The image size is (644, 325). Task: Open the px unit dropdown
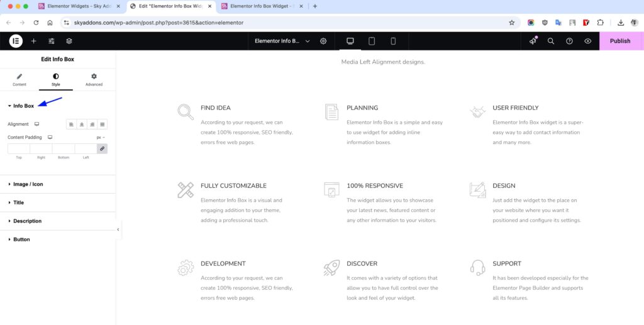coord(101,138)
